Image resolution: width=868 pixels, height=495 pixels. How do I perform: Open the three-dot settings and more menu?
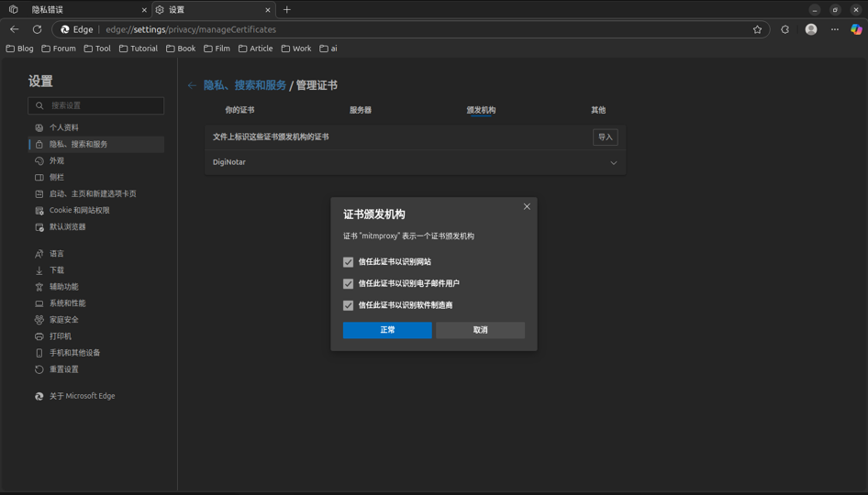click(834, 29)
